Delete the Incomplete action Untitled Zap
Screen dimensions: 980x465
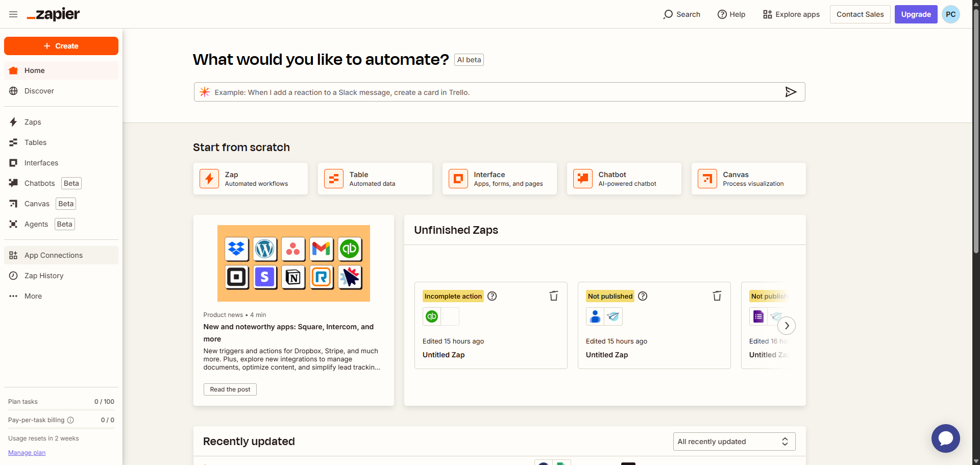[x=554, y=296]
